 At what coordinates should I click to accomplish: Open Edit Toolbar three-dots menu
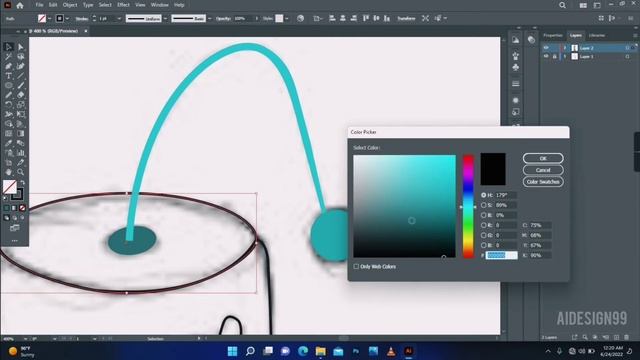click(x=15, y=241)
